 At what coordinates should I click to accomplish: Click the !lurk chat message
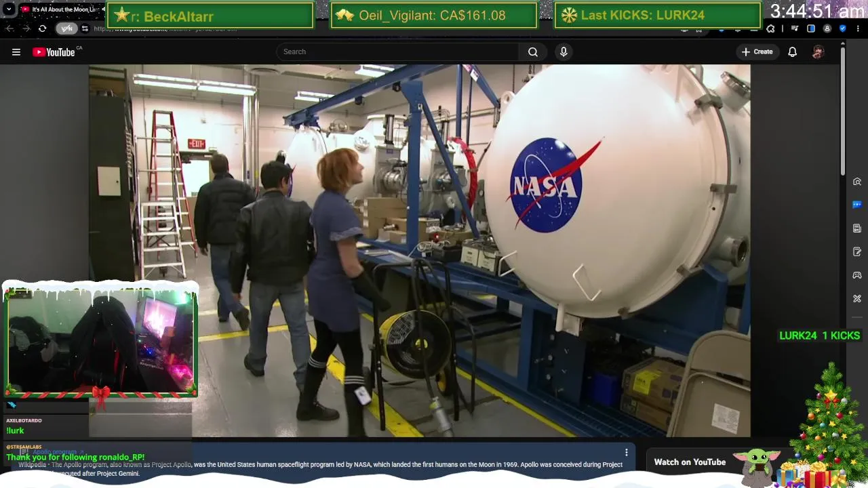[15, 430]
